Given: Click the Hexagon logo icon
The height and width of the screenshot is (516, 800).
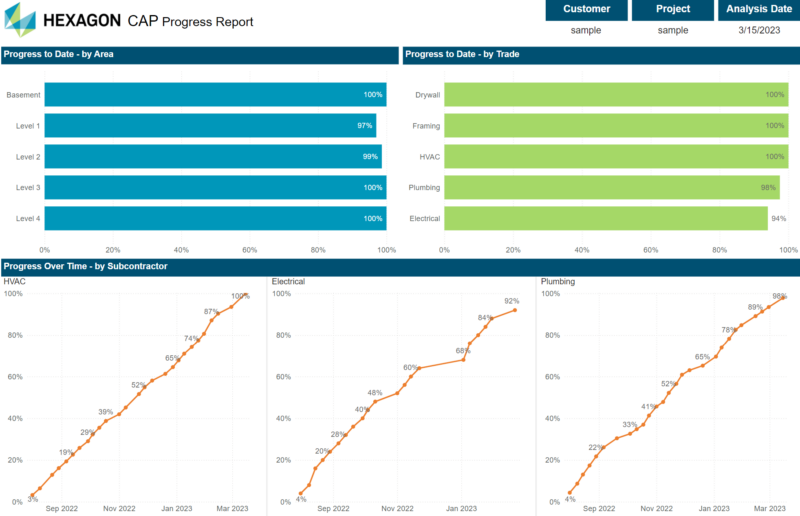Looking at the screenshot, I should [x=20, y=19].
